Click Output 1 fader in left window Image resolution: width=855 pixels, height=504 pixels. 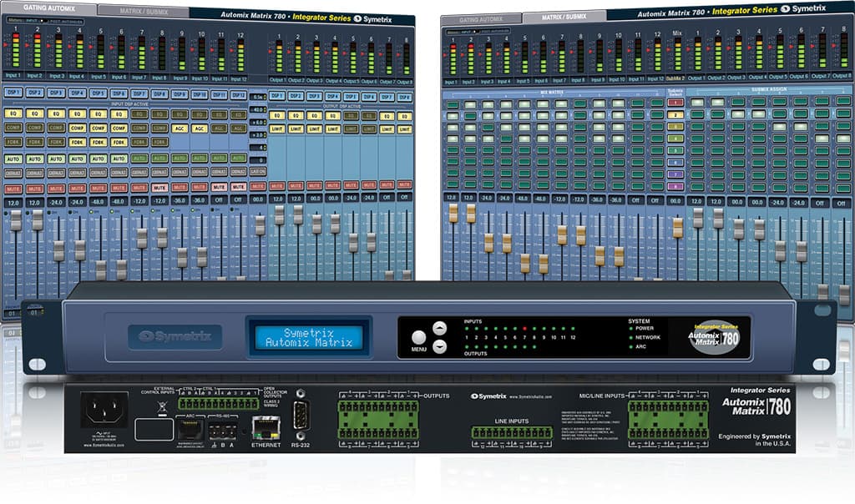tap(279, 215)
